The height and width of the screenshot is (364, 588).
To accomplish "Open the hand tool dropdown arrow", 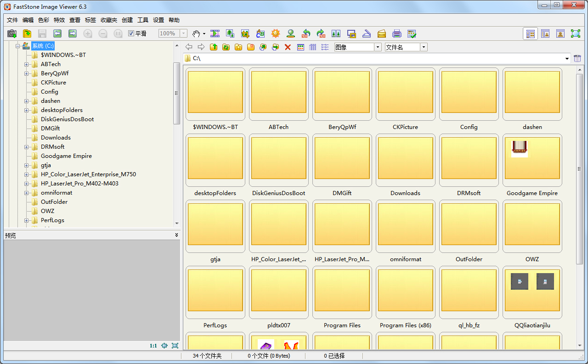I will click(x=204, y=34).
